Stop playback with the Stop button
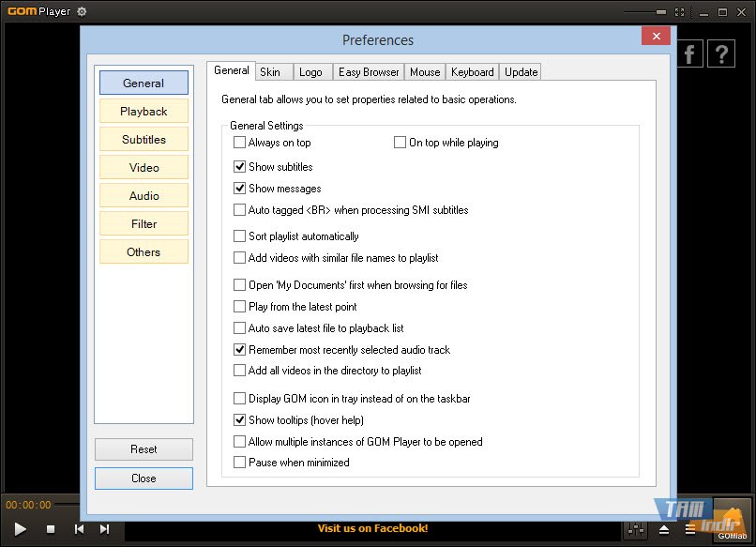The width and height of the screenshot is (756, 547). coord(51,529)
